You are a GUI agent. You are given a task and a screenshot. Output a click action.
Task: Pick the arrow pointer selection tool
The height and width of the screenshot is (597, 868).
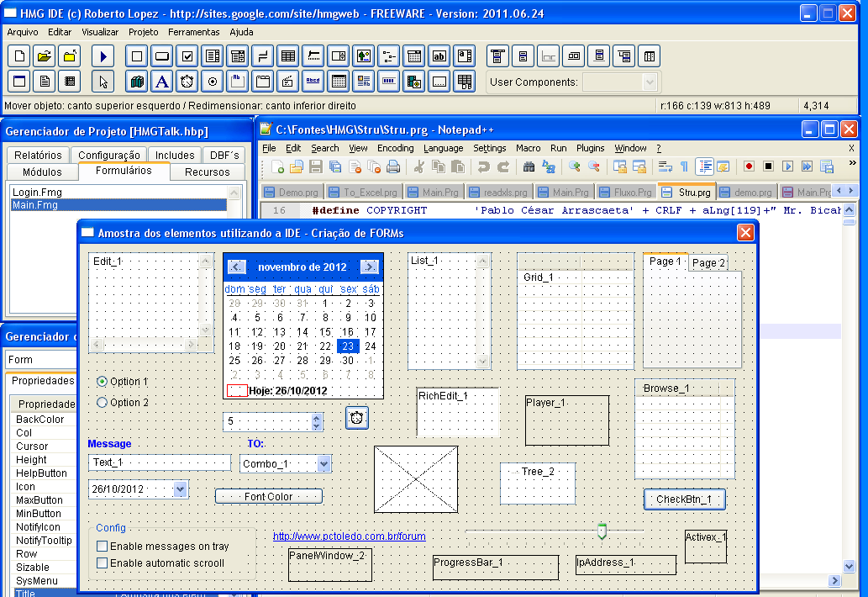tap(103, 82)
